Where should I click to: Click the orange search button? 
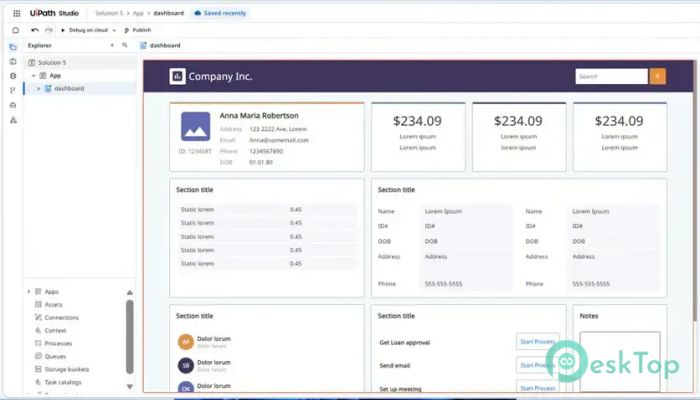[x=658, y=76]
